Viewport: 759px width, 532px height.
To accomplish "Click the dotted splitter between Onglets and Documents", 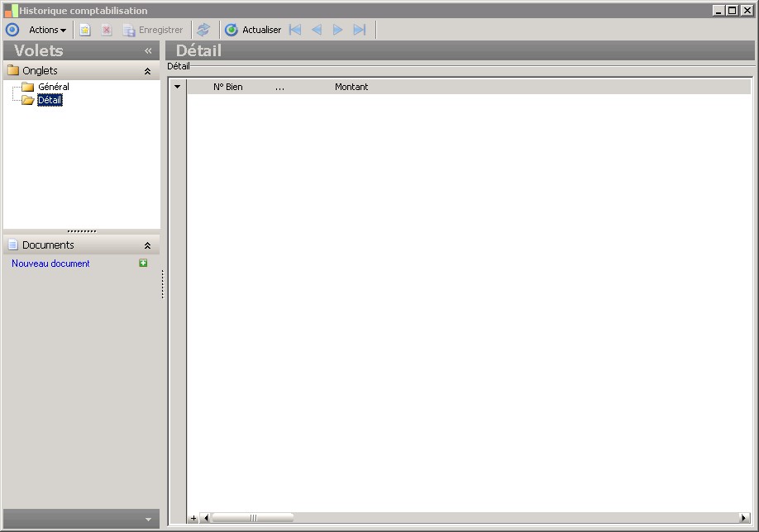I will [x=82, y=231].
